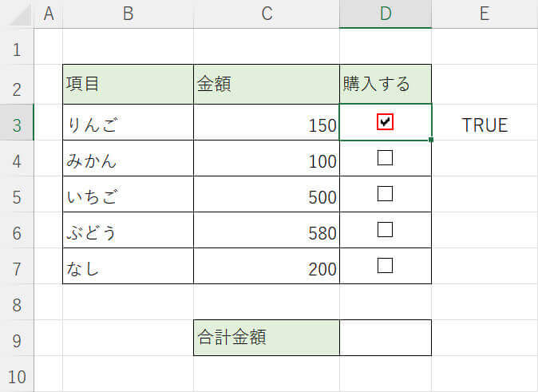Select column B header
This screenshot has width=538, height=392.
[128, 14]
